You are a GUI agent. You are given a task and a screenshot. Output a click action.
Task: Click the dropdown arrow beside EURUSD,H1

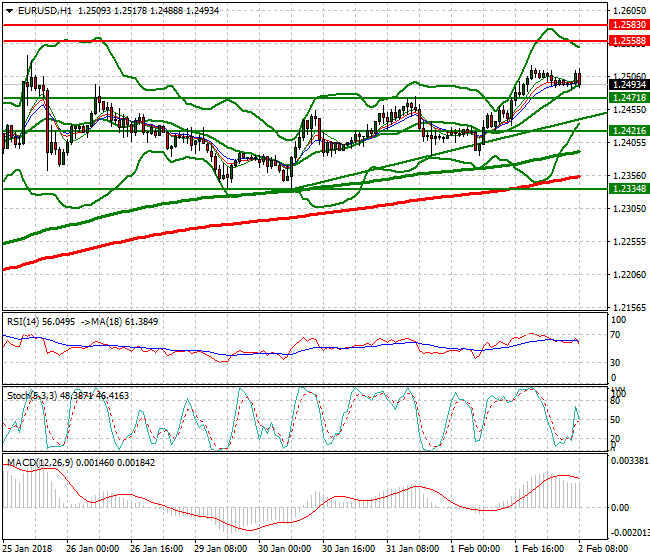9,9
